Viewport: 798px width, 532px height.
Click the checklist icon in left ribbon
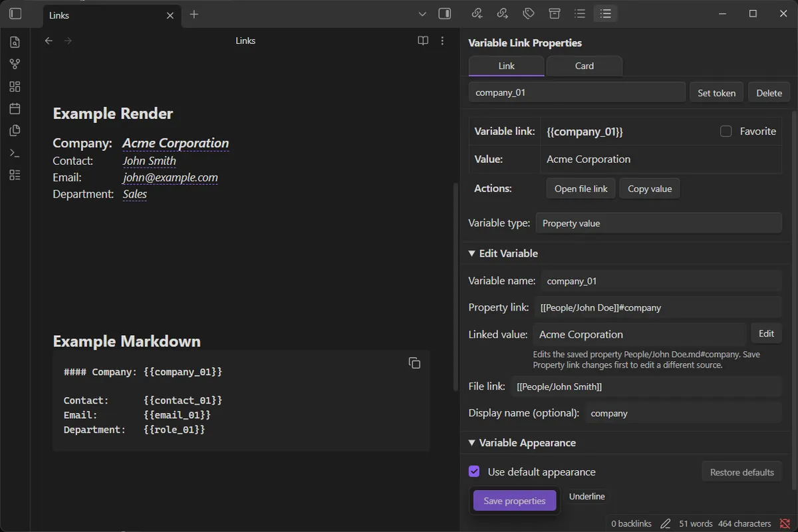click(15, 175)
